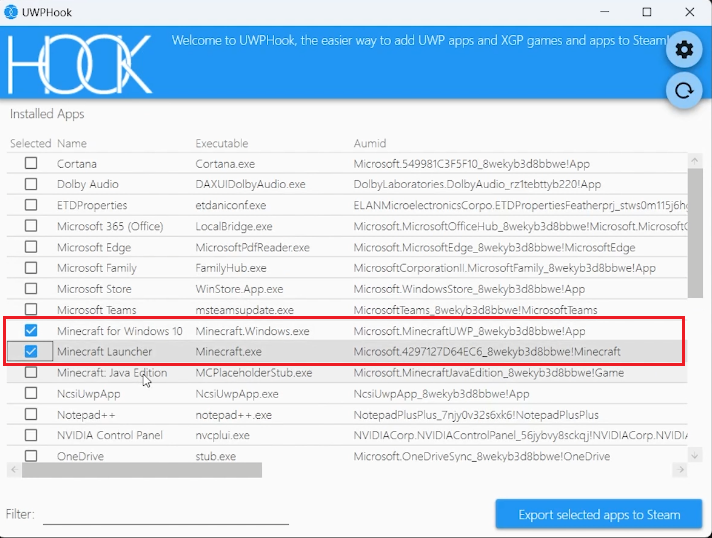Image resolution: width=712 pixels, height=538 pixels.
Task: Select the DAXUIDolbyAudio.exe cell
Action: point(250,184)
